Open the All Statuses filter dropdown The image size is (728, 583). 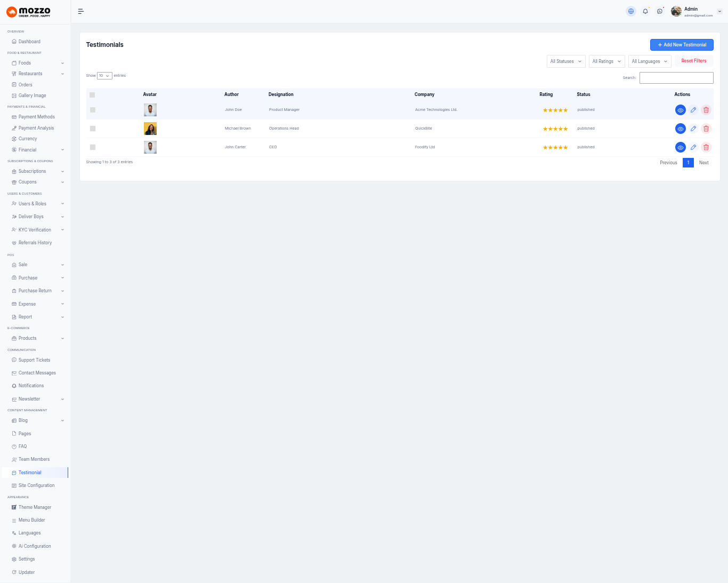(x=566, y=61)
